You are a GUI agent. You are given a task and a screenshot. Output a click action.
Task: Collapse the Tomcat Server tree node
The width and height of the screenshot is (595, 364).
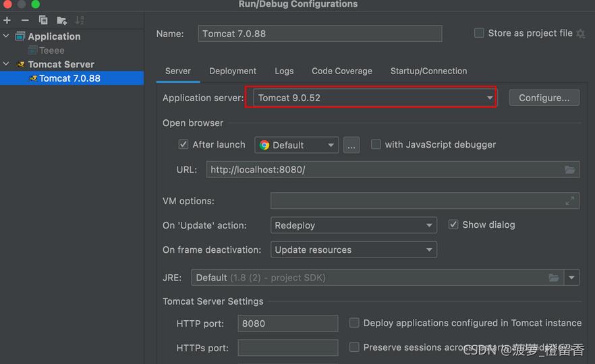[x=6, y=64]
